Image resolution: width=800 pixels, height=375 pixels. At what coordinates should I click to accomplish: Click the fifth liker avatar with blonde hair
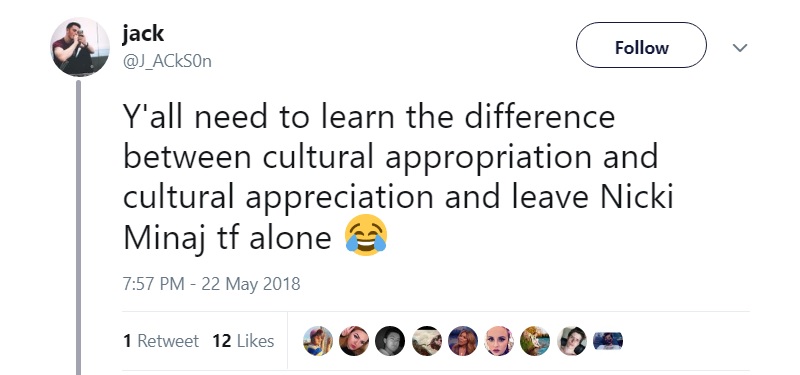click(x=463, y=341)
